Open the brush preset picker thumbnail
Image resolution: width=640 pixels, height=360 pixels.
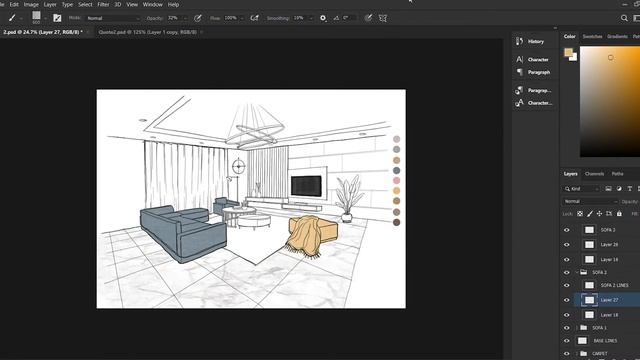(x=36, y=16)
